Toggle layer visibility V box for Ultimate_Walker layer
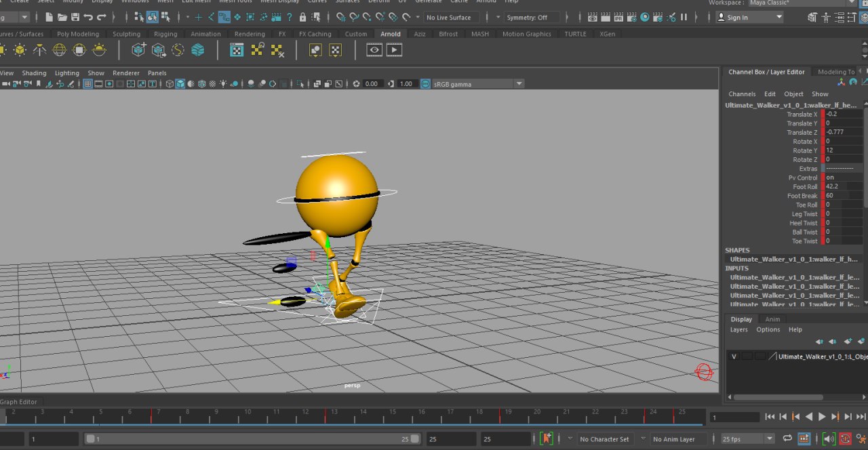The height and width of the screenshot is (450, 868). coord(734,356)
